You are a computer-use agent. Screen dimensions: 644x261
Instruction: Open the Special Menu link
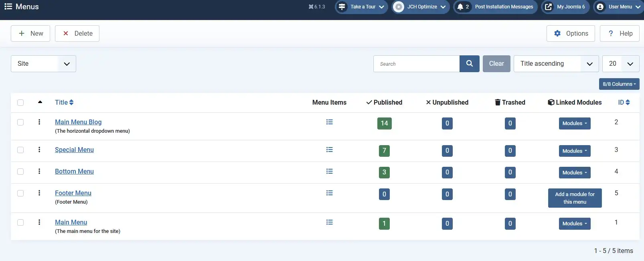74,150
